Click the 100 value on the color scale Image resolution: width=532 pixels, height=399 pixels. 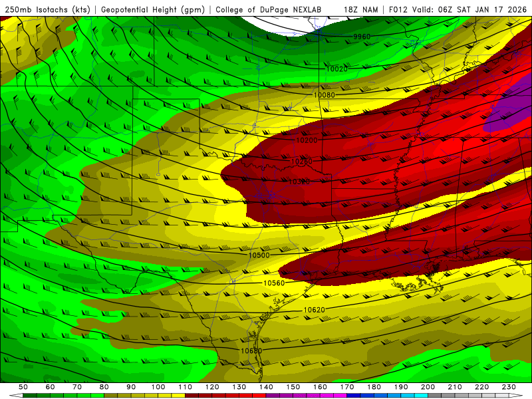point(158,387)
